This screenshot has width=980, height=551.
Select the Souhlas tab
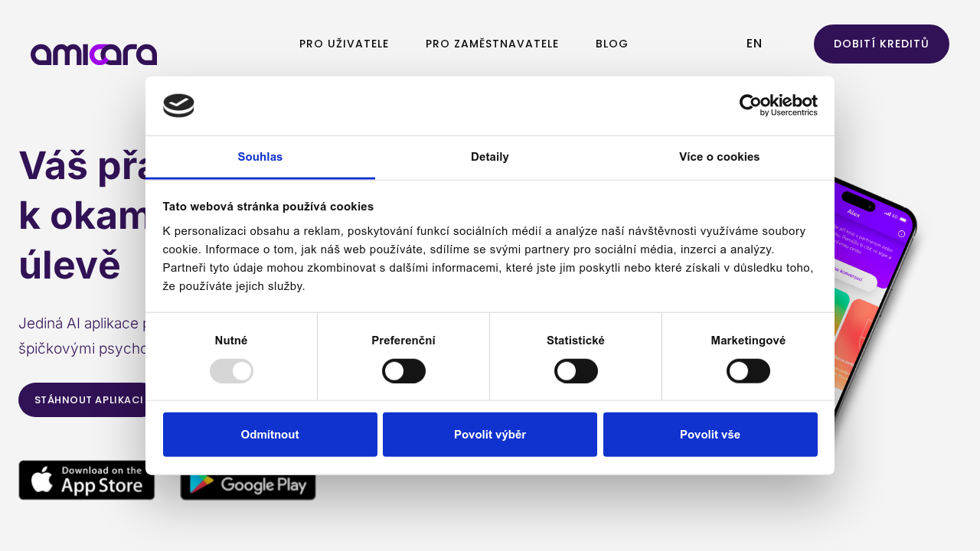click(x=260, y=157)
